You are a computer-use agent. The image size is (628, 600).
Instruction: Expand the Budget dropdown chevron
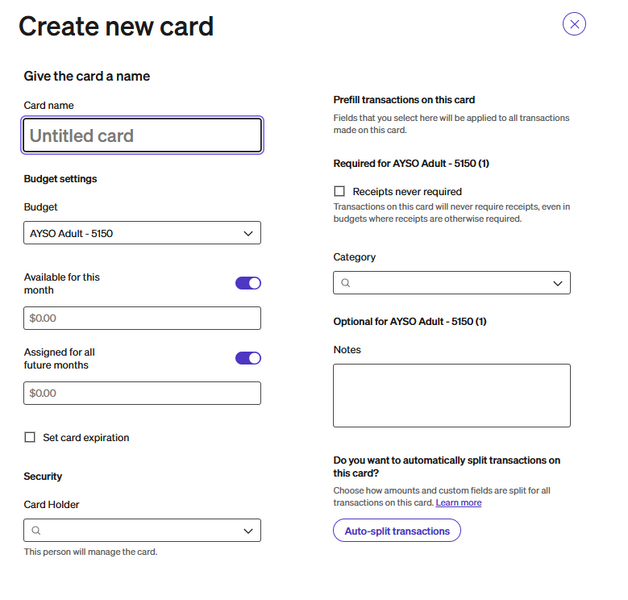[248, 233]
